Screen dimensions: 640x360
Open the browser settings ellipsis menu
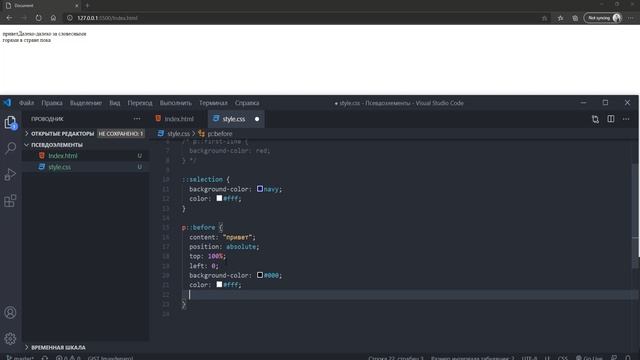(631, 18)
